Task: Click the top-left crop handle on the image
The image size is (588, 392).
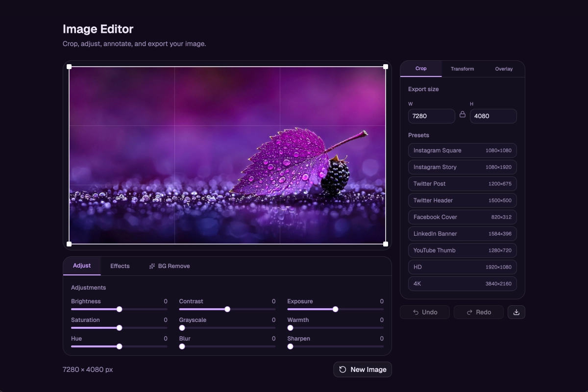Action: pyautogui.click(x=69, y=66)
